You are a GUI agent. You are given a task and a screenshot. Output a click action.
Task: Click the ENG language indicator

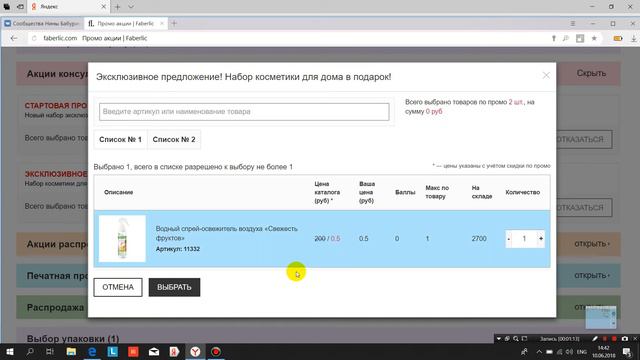coord(582,352)
